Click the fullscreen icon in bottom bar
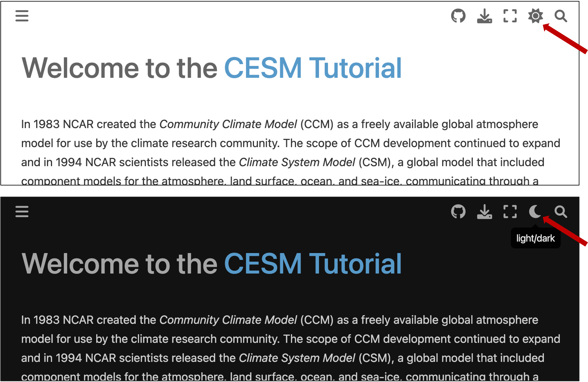This screenshot has width=588, height=382. click(509, 212)
